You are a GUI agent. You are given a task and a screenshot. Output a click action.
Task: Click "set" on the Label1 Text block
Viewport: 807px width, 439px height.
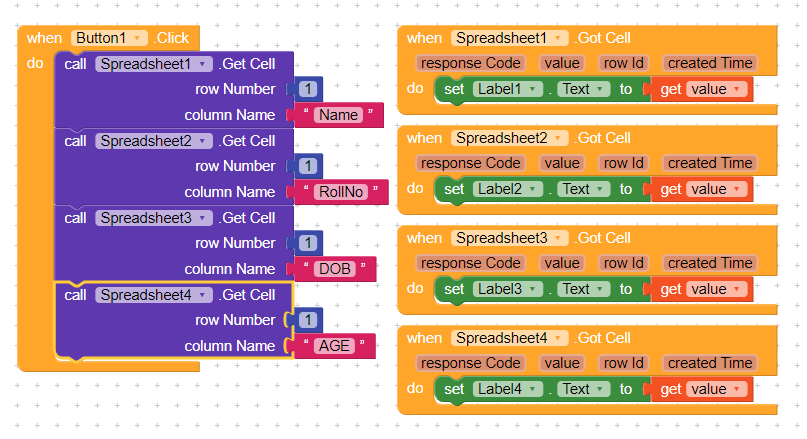coord(454,89)
